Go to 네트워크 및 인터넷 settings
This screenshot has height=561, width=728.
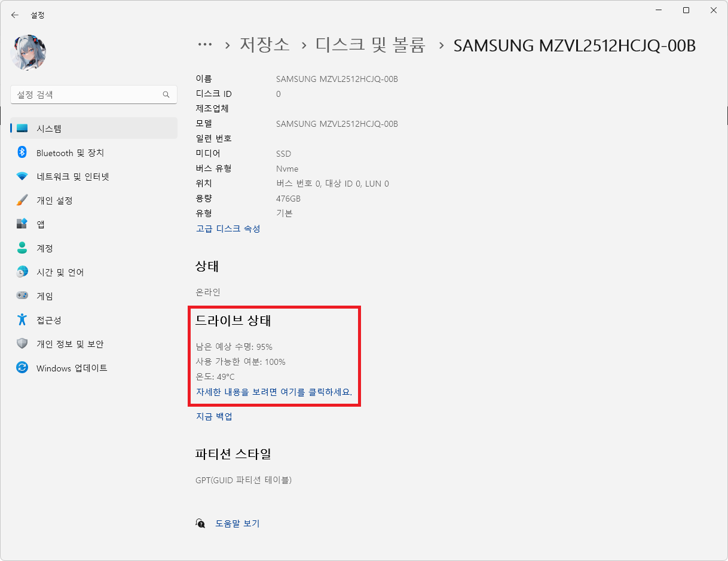(x=94, y=176)
